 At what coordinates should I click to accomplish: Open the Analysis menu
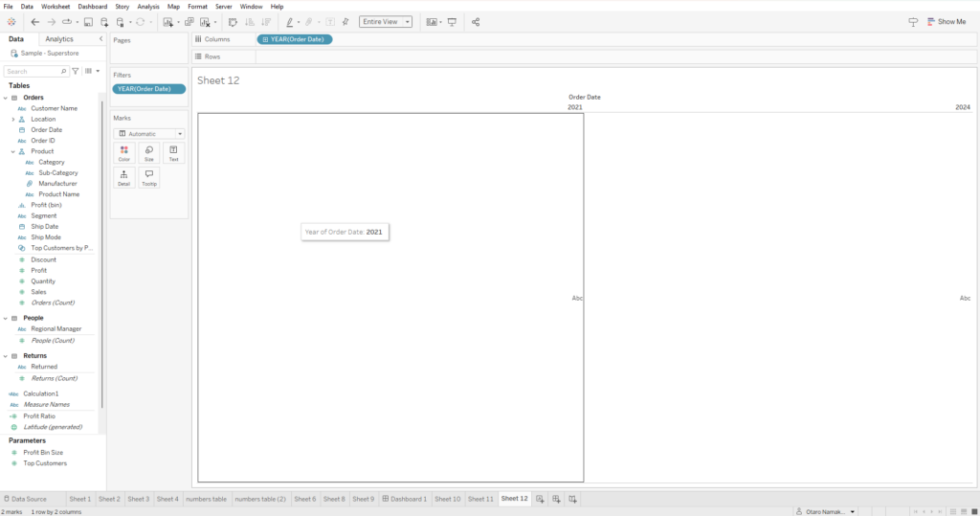coord(148,7)
